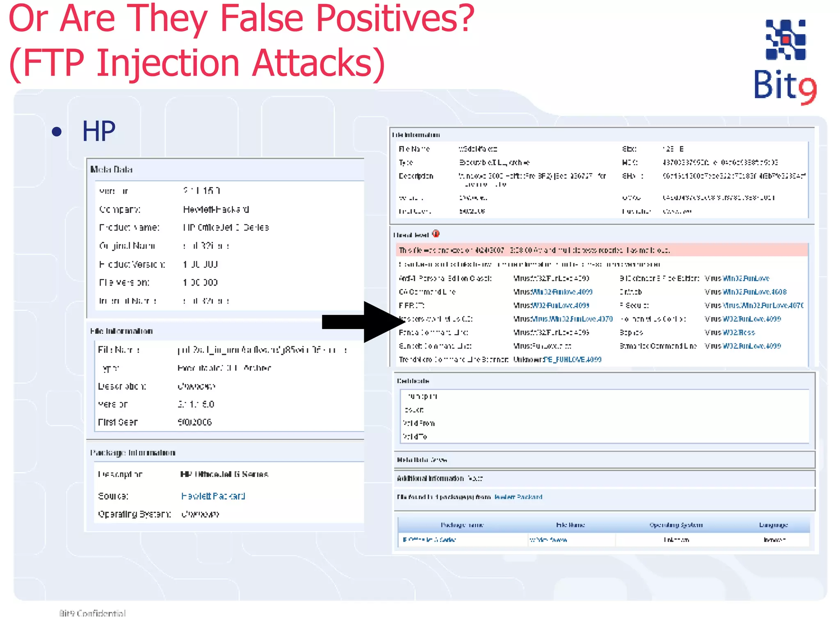Open the Win32.FunLove.4608 virus link

(x=754, y=292)
